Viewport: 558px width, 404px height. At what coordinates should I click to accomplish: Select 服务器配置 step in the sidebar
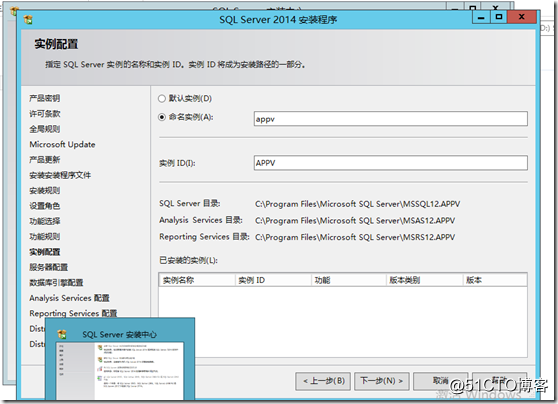tap(49, 267)
